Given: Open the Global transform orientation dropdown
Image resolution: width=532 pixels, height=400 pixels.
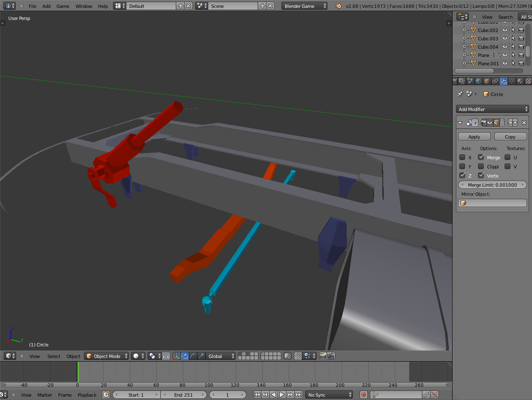Looking at the screenshot, I should tap(221, 356).
